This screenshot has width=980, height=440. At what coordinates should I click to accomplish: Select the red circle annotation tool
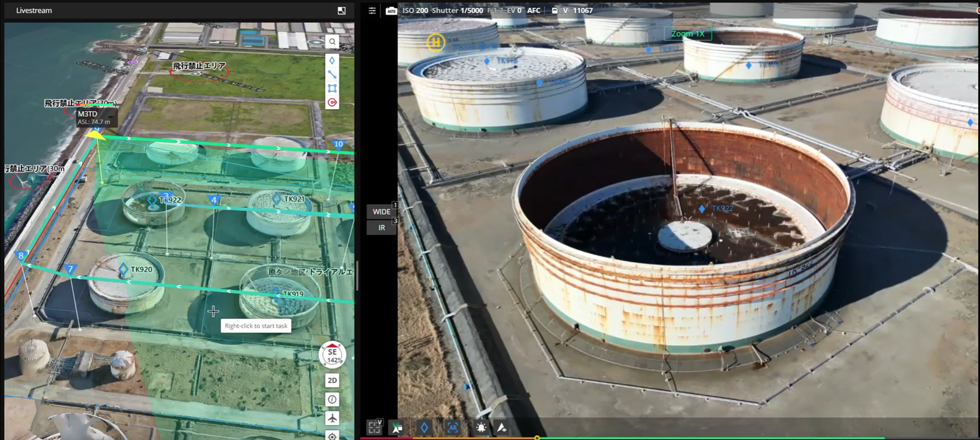point(332,102)
